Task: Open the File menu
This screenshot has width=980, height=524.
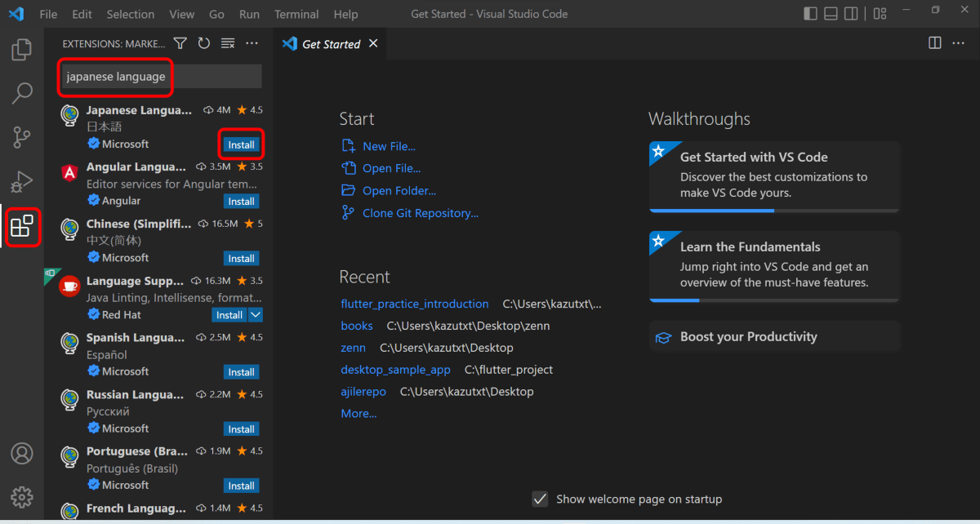Action: tap(48, 14)
